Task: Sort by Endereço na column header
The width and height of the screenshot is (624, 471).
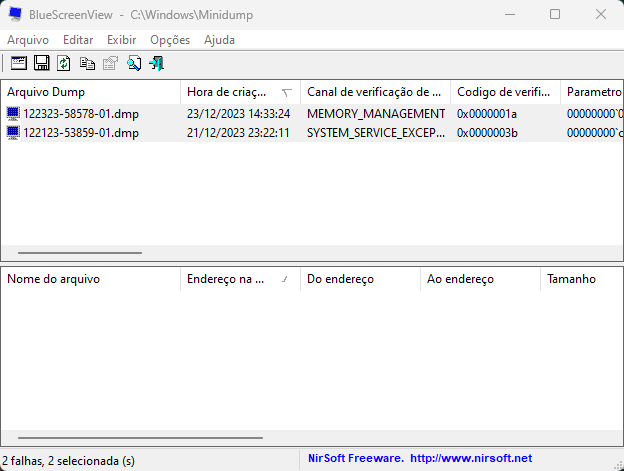Action: (x=240, y=279)
